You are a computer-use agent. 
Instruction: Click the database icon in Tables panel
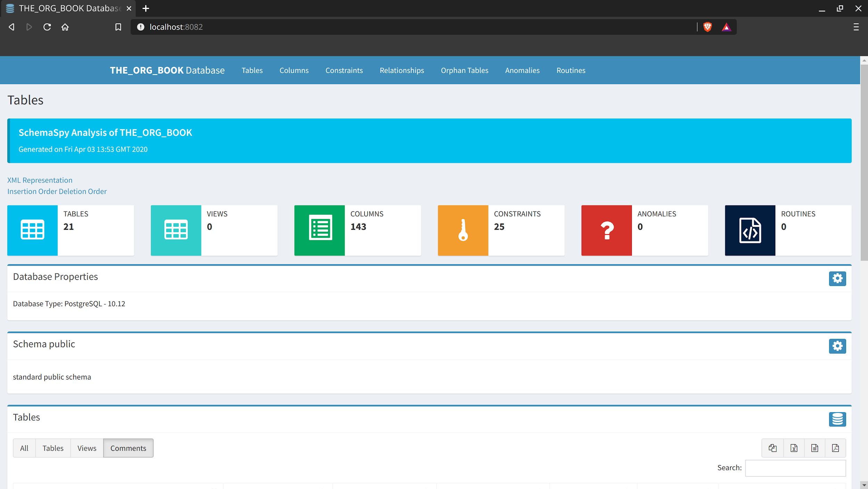point(837,419)
